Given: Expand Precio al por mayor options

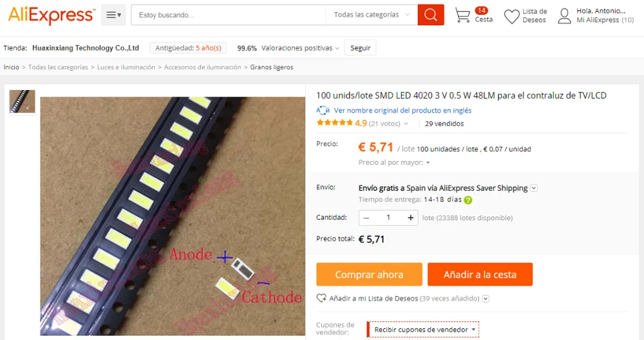Looking at the screenshot, I should coord(394,163).
